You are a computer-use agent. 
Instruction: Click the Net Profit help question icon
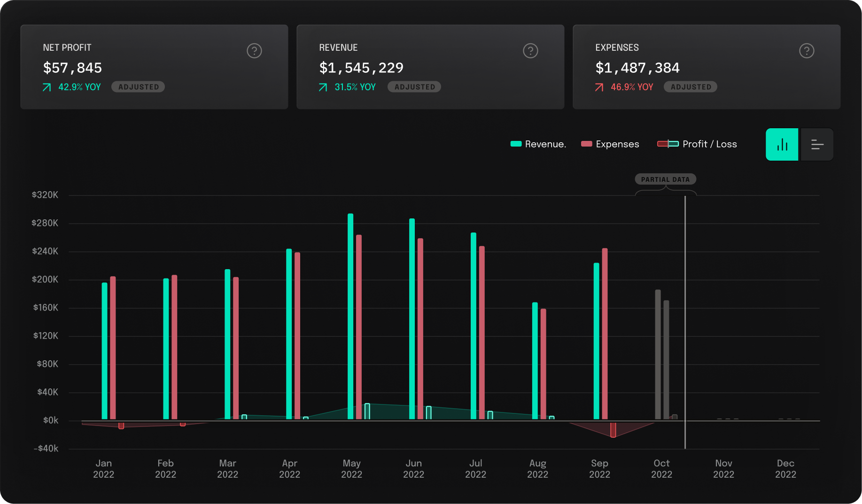tap(254, 51)
